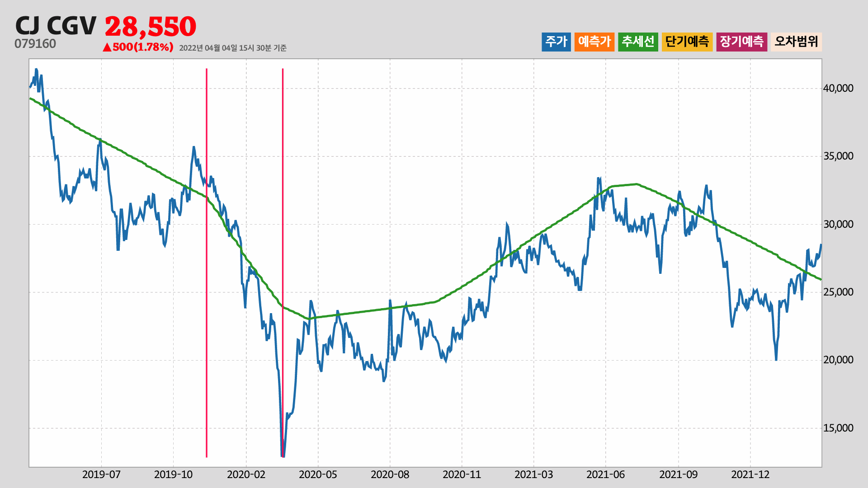Click the 30,000 y-axis label
This screenshot has width=868, height=488.
(838, 225)
